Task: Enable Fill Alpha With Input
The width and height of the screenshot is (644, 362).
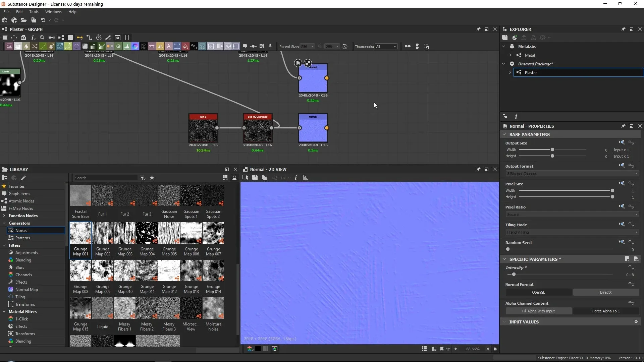Action: (539, 311)
